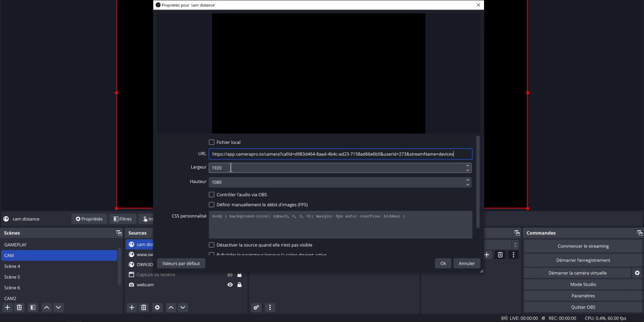Image resolution: width=644 pixels, height=322 pixels.
Task: Increase Largeur value with up arrow
Action: (467, 165)
